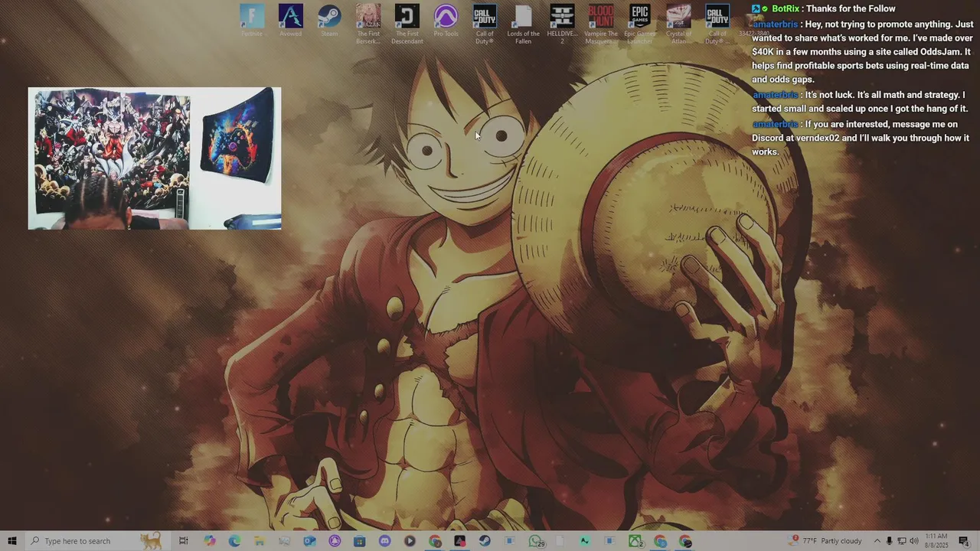Click the cat search highlight icon
The height and width of the screenshot is (551, 980).
click(151, 541)
